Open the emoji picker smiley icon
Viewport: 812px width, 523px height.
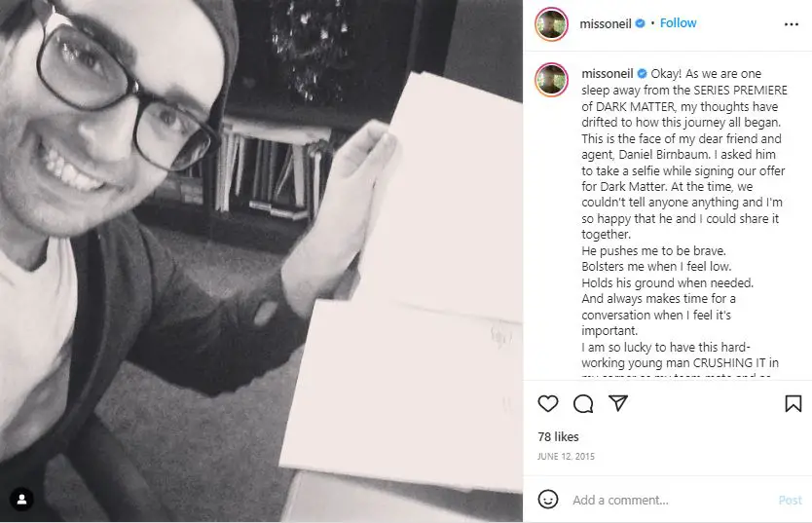(x=548, y=500)
